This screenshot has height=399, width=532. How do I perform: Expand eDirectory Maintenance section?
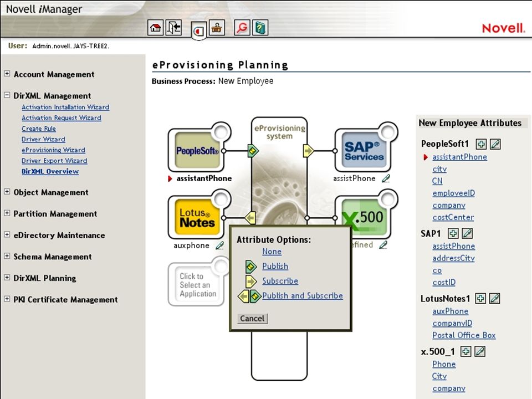click(x=7, y=234)
